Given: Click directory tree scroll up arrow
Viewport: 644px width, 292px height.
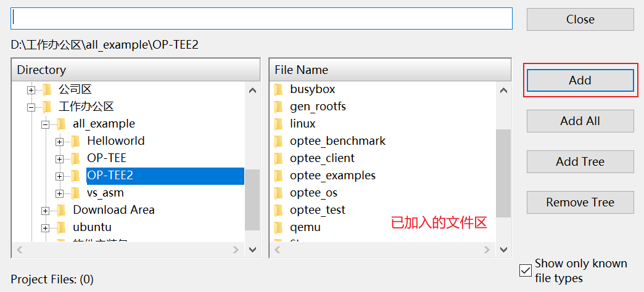Looking at the screenshot, I should coord(252,90).
